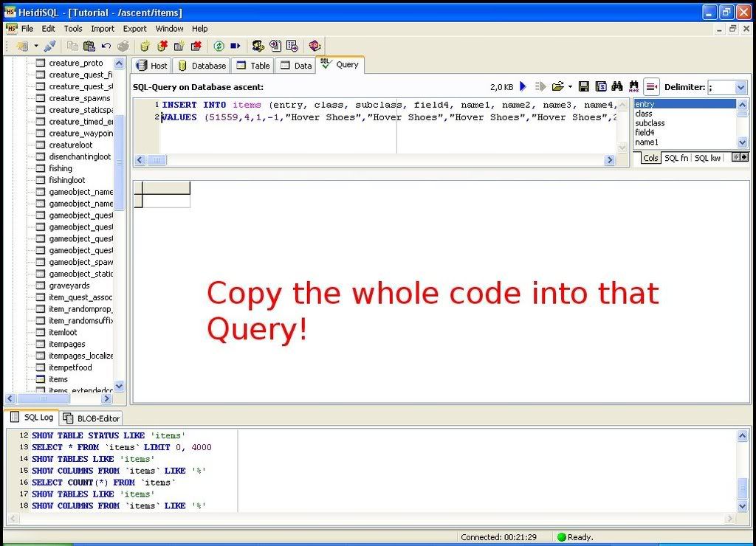756x546 pixels.
Task: Select the SQL fn helper tab
Action: pyautogui.click(x=676, y=158)
